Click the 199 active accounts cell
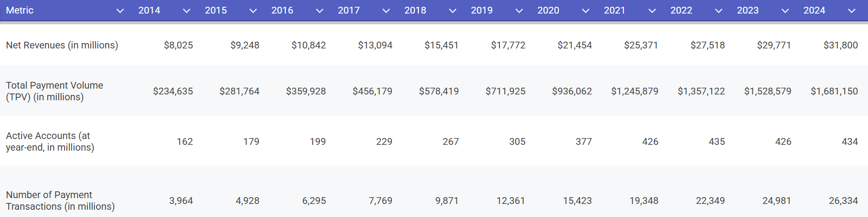Image resolution: width=868 pixels, height=217 pixels. tap(317, 141)
